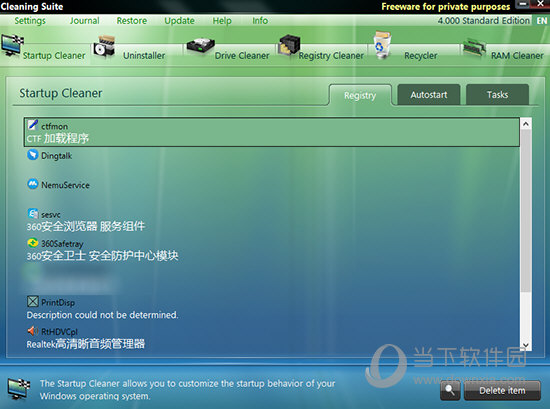Switch to the Tasks tab
Screen dimensions: 550x409
click(x=497, y=95)
